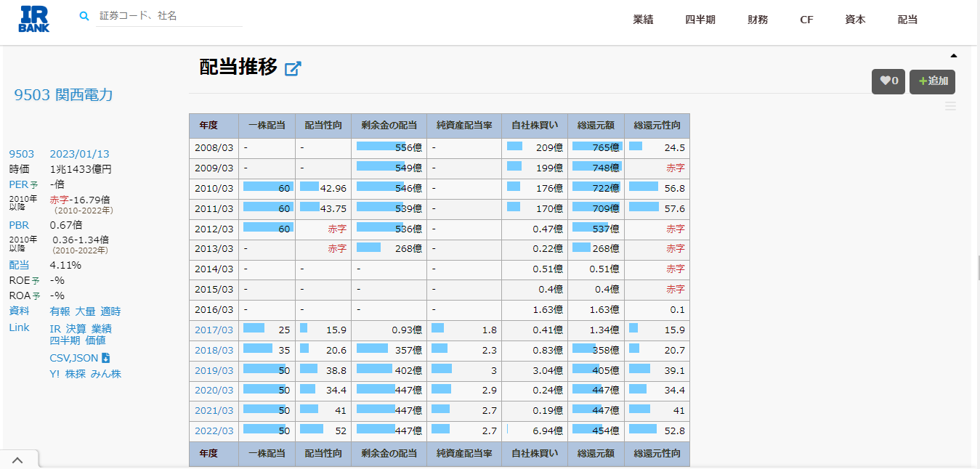Click the page vertical scrollbar handle
The width and height of the screenshot is (980, 469).
[978, 268]
